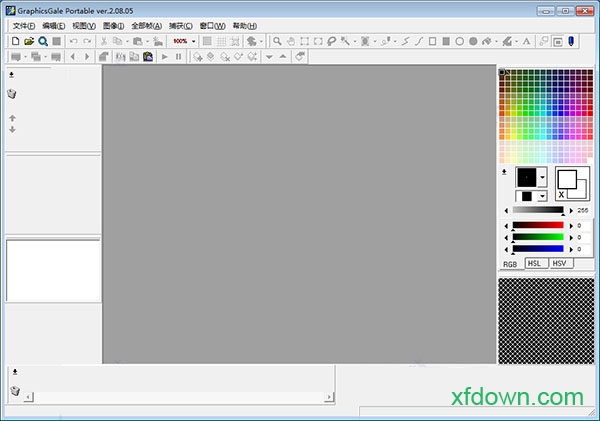The image size is (600, 421).
Task: Click the blue pen icon in toolbar
Action: click(x=571, y=42)
